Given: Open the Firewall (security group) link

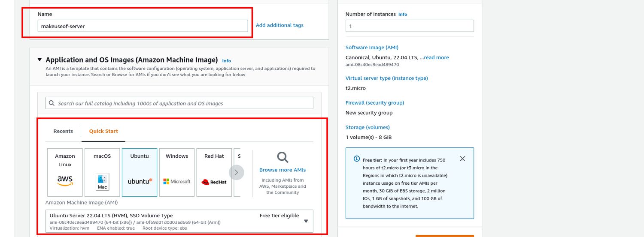Looking at the screenshot, I should tap(375, 103).
